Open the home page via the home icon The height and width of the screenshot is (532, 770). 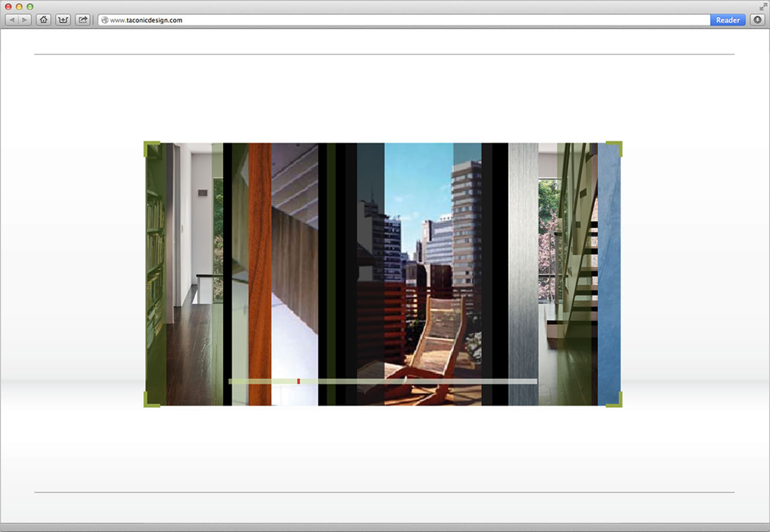43,19
